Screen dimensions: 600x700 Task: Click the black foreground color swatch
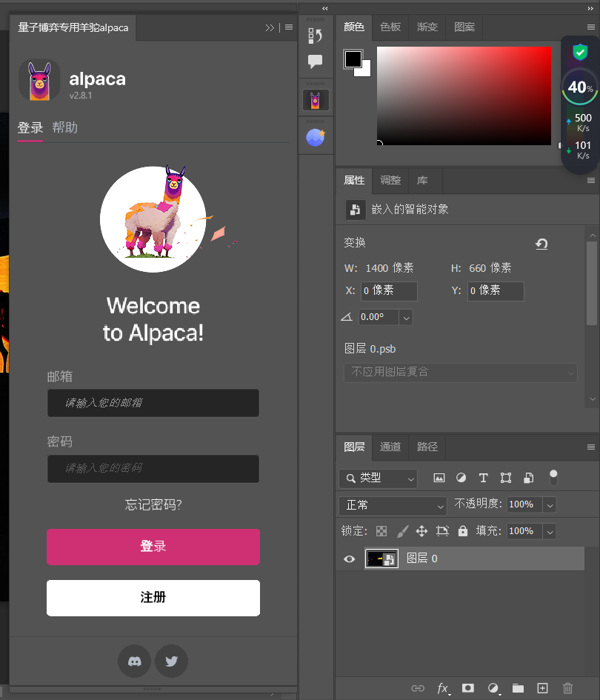click(x=353, y=59)
